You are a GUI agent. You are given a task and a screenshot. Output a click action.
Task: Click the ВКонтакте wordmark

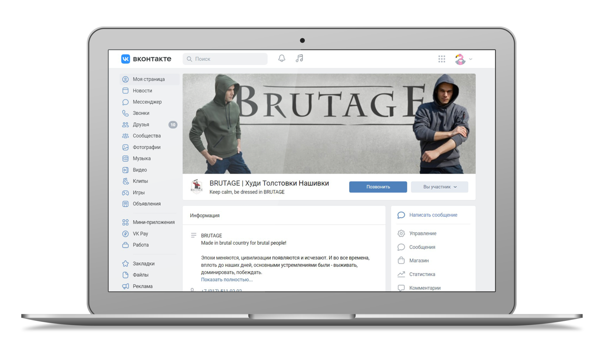pyautogui.click(x=152, y=59)
